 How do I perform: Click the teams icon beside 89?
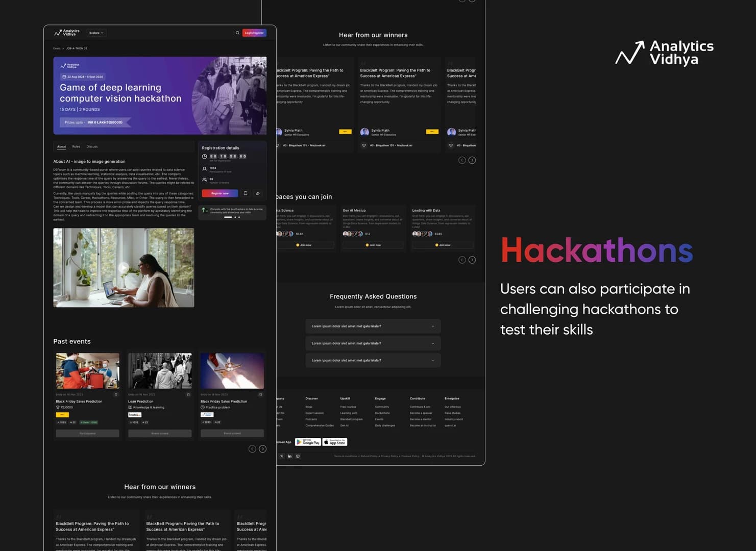point(204,180)
